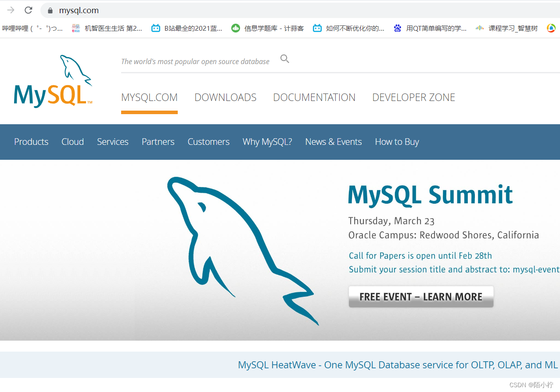The image size is (560, 392).
Task: Choose Customers in the navigation bar
Action: coord(208,142)
